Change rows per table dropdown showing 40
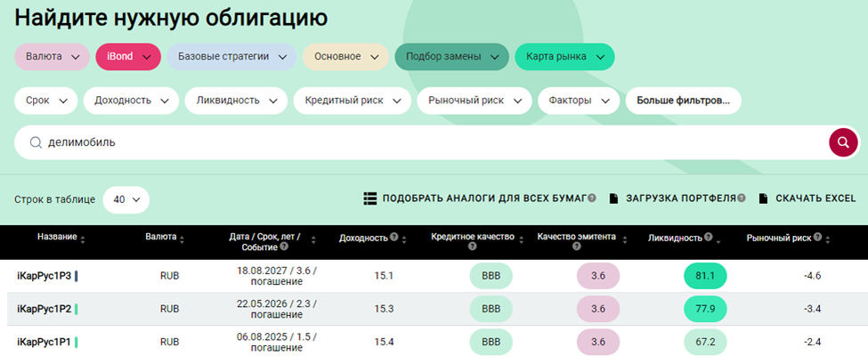 (126, 199)
